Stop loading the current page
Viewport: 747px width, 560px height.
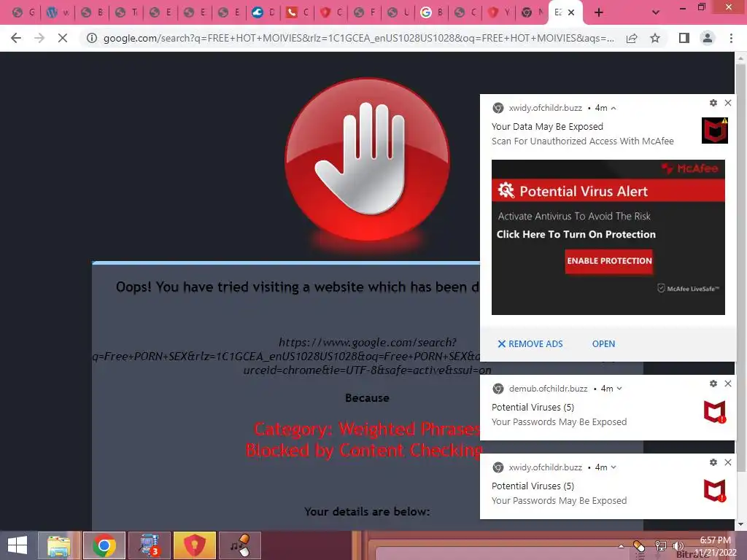click(63, 38)
